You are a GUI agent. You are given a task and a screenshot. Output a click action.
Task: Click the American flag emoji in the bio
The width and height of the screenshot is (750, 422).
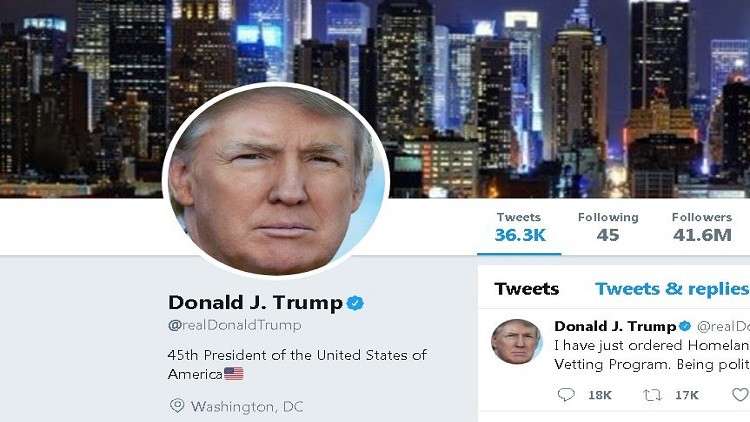[x=234, y=374]
